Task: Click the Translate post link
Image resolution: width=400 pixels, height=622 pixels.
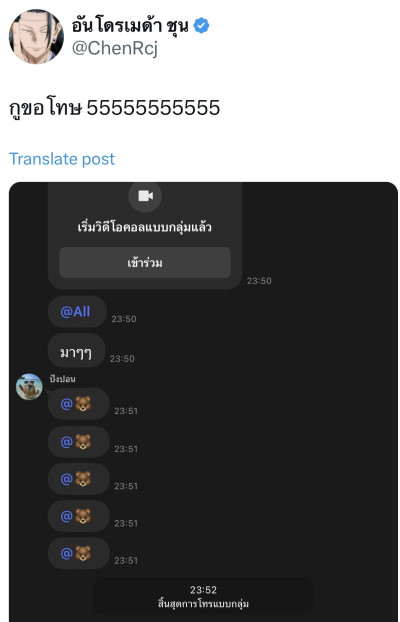Action: 62,159
